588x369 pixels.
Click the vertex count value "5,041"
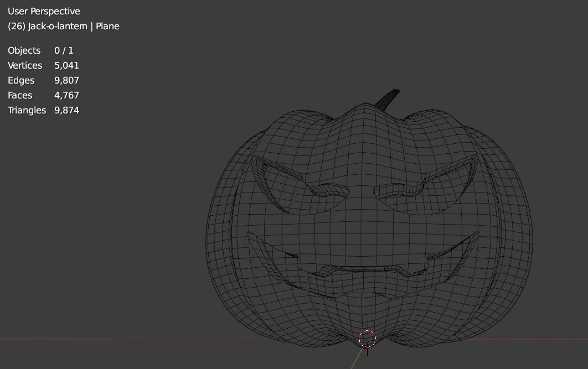pyautogui.click(x=67, y=66)
